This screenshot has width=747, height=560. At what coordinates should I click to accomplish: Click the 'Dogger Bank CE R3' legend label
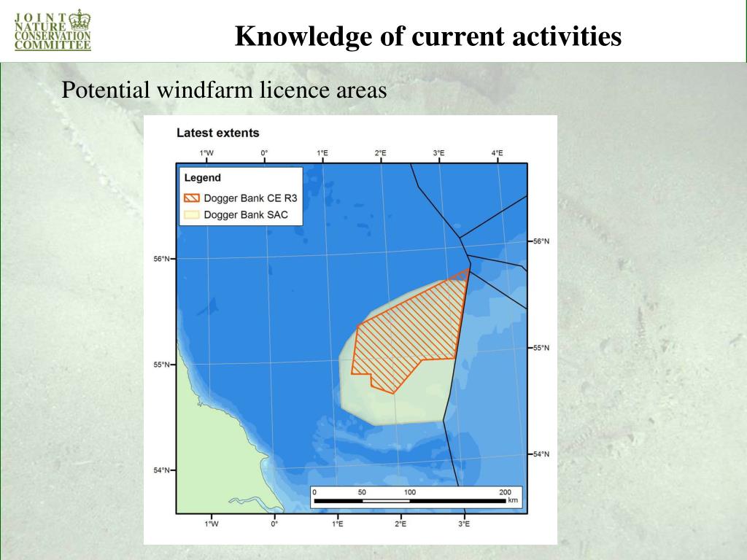[251, 198]
